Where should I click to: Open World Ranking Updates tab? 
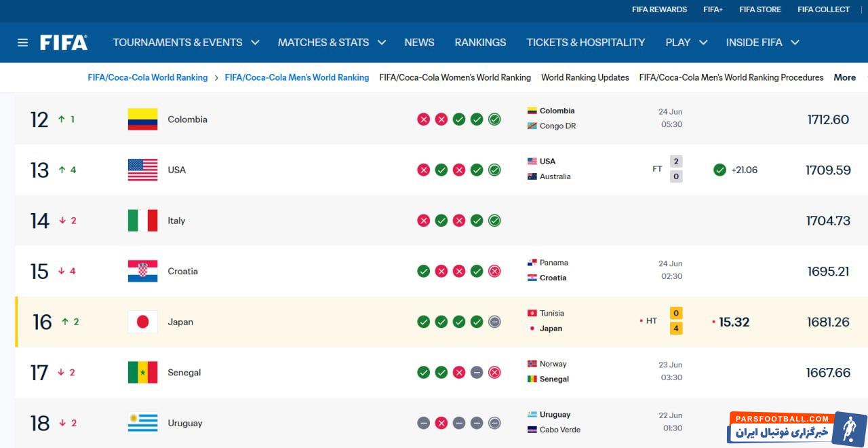[x=585, y=77]
